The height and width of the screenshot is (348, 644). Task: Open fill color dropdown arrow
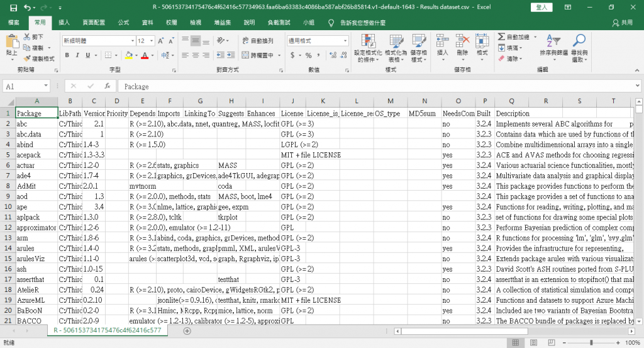click(x=136, y=55)
